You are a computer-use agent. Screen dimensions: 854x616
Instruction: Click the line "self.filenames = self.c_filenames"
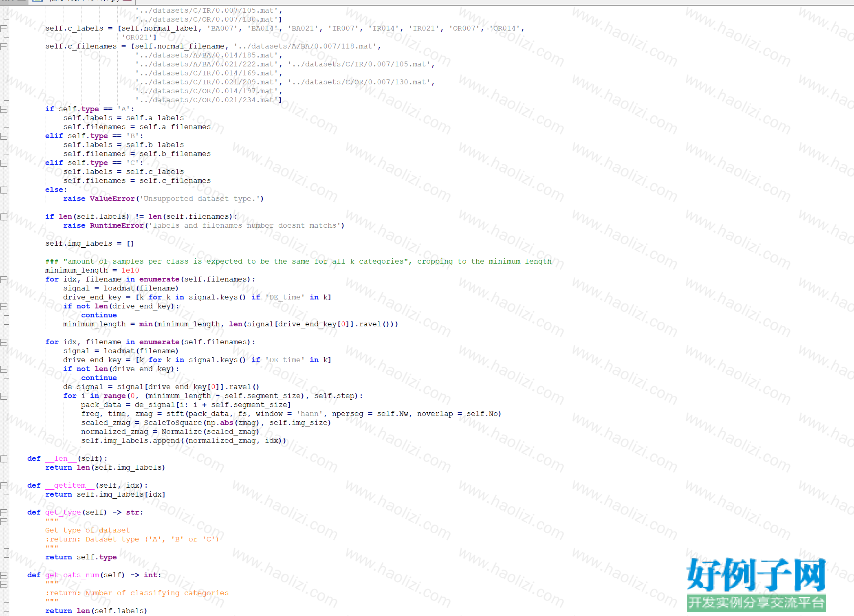pos(137,181)
